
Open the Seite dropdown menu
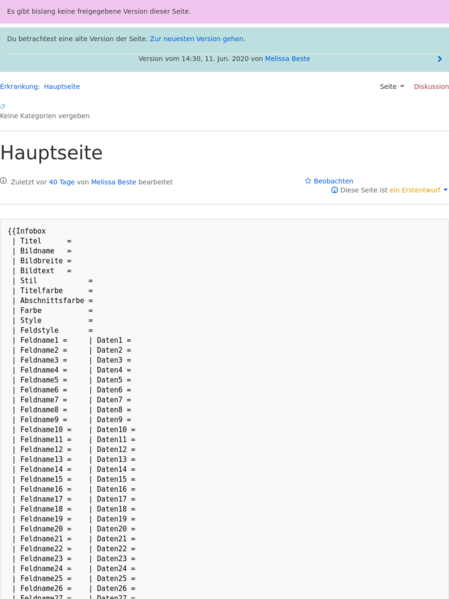pos(392,87)
